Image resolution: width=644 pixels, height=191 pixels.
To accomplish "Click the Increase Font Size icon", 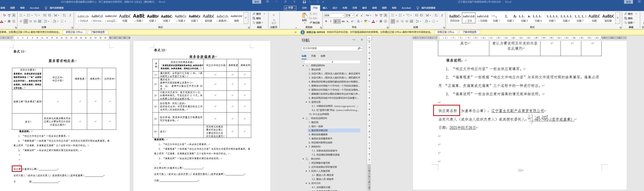I will point(357,15).
